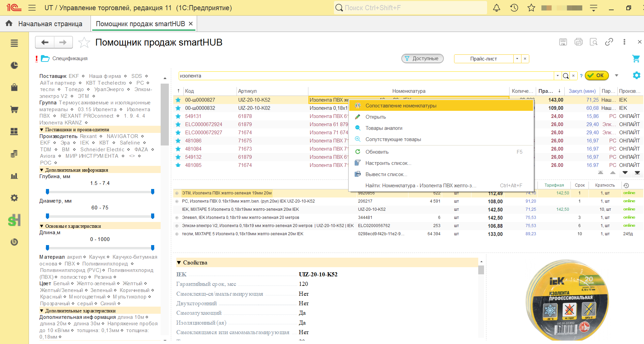Click the copy link icon in the header
The width and height of the screenshot is (644, 344).
click(x=609, y=42)
